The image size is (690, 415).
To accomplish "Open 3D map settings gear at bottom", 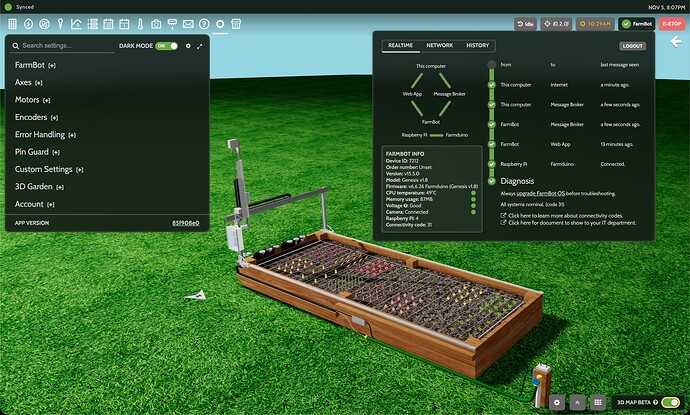I will coord(557,402).
